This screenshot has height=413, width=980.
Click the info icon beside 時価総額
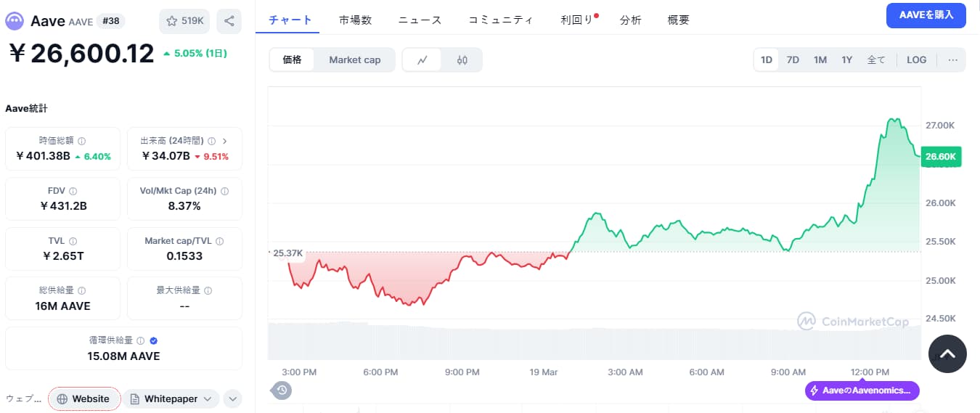[x=82, y=142]
